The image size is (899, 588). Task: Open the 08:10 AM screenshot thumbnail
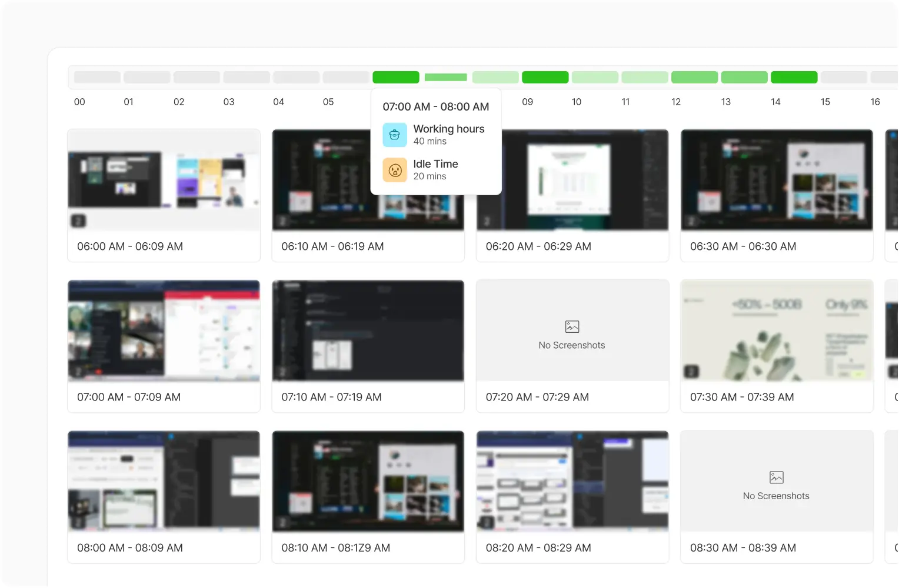click(x=368, y=481)
